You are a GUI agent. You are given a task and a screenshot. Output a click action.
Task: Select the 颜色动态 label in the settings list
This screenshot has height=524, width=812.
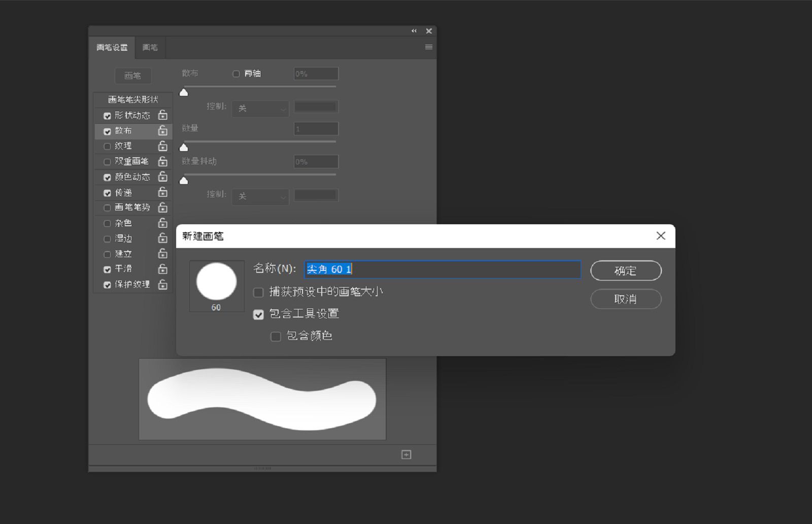tap(132, 177)
